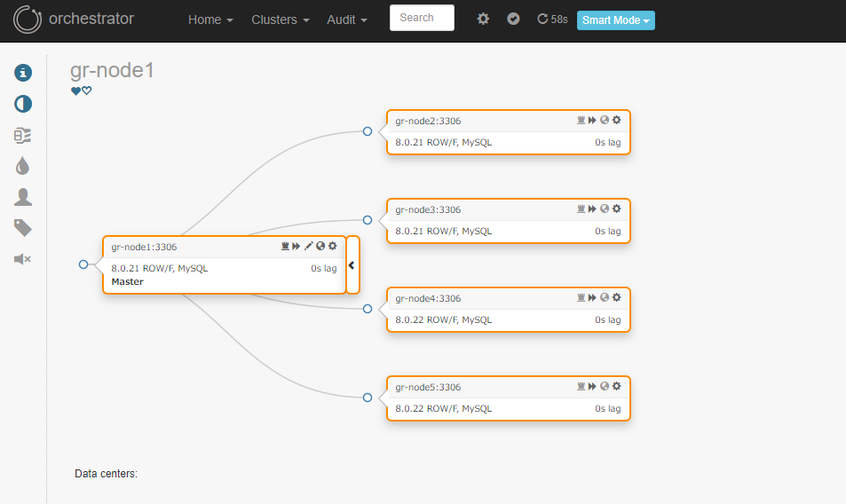The height and width of the screenshot is (504, 846).
Task: Click the orchestrator logo icon
Action: pyautogui.click(x=27, y=20)
